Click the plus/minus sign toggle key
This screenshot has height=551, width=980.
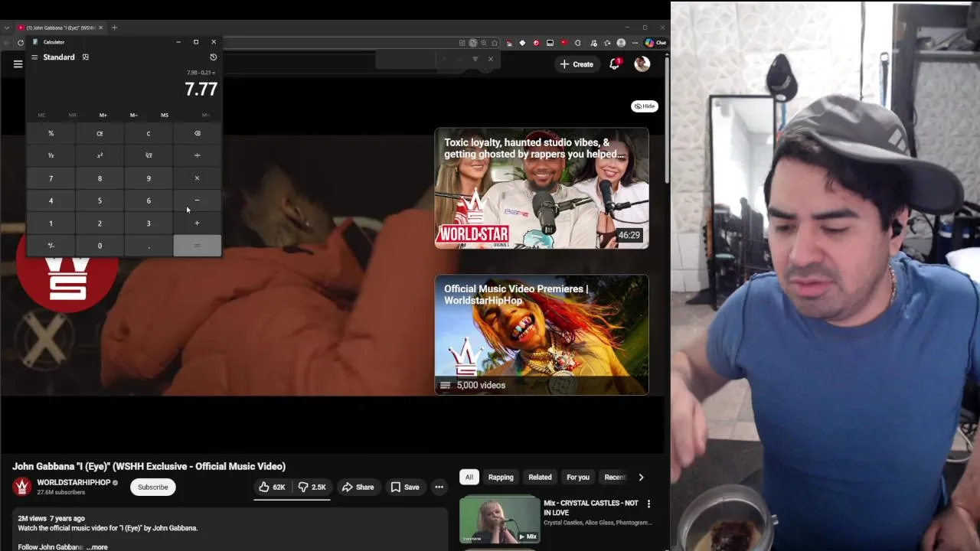51,246
